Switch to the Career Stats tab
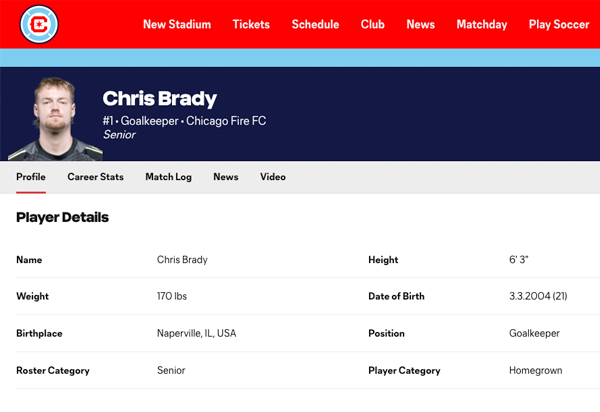 coord(96,177)
